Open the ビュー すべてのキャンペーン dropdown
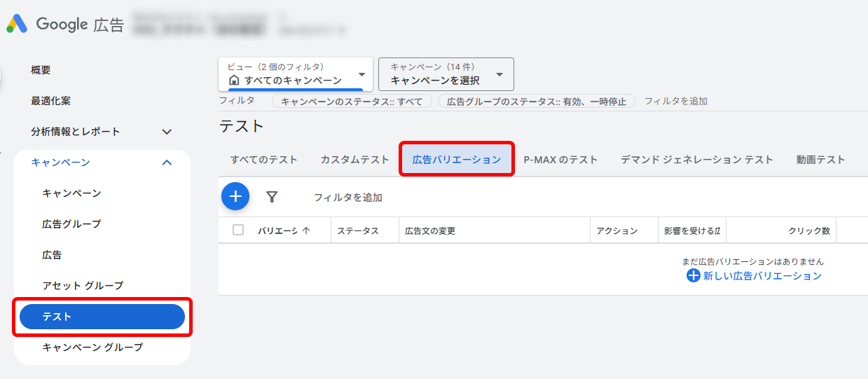 pos(296,74)
